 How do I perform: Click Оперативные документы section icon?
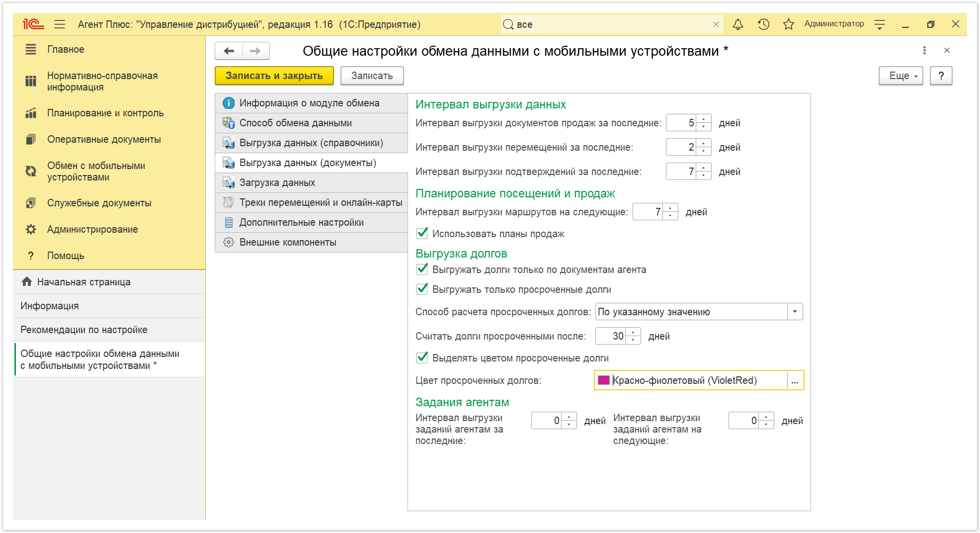coord(31,139)
